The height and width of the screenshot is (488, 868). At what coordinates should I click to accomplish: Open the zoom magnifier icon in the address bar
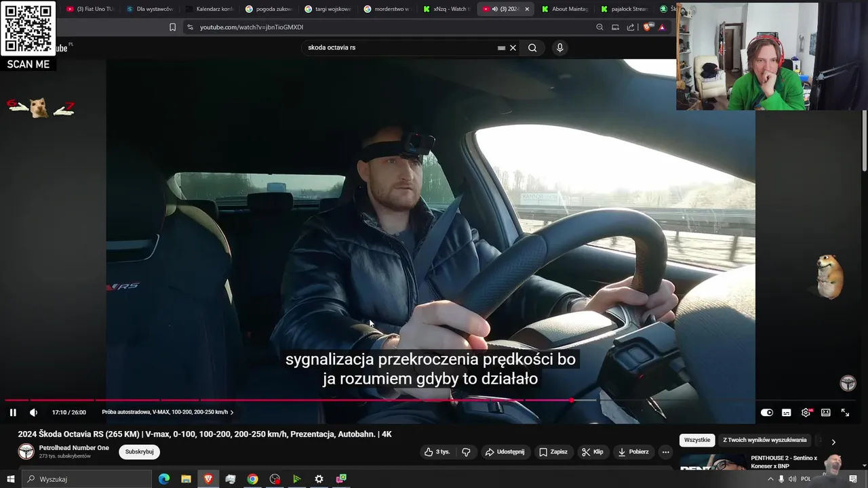click(x=599, y=27)
